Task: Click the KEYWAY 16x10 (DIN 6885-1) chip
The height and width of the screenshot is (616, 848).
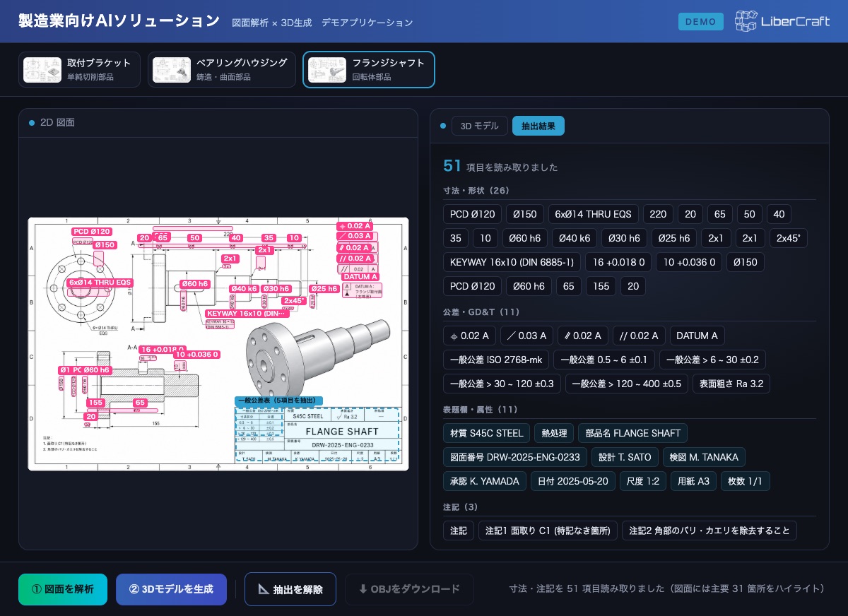Action: pyautogui.click(x=512, y=263)
